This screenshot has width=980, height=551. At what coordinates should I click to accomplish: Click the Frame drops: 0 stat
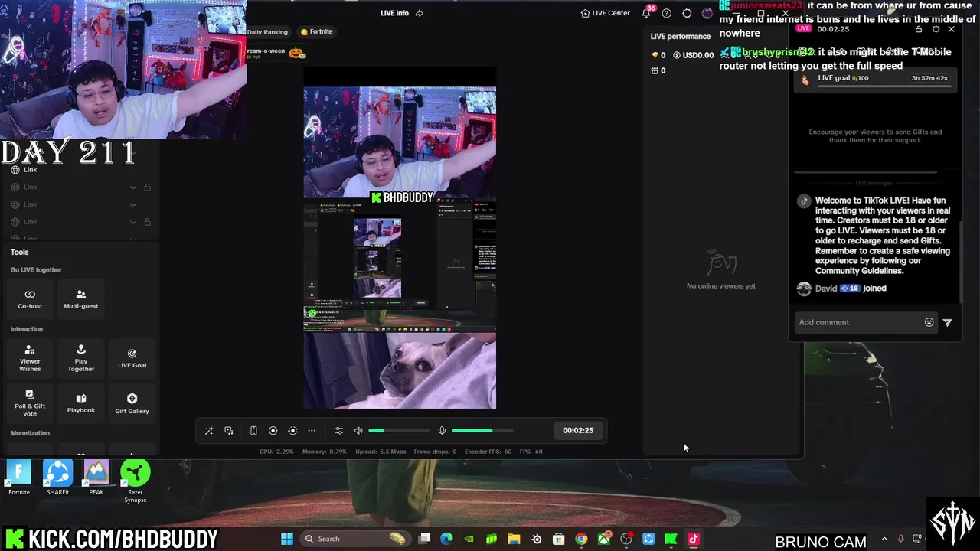pyautogui.click(x=435, y=452)
